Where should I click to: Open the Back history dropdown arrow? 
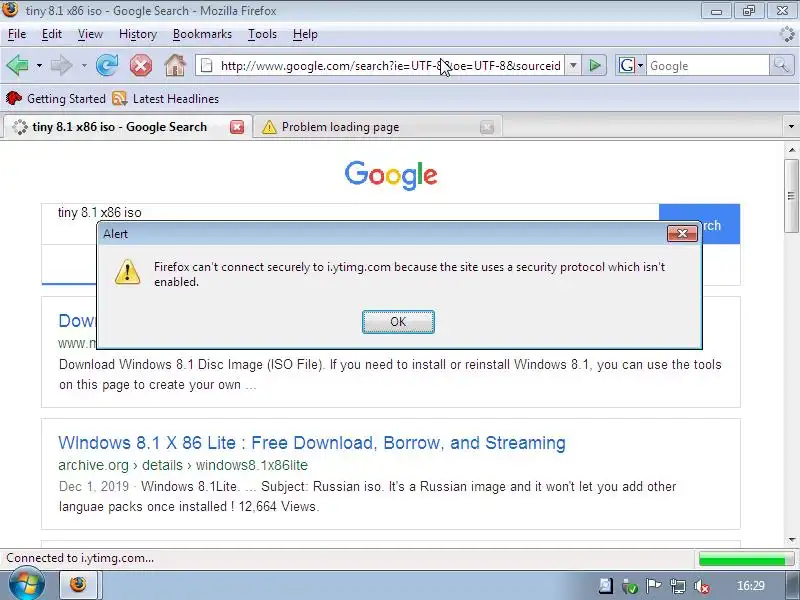point(39,66)
